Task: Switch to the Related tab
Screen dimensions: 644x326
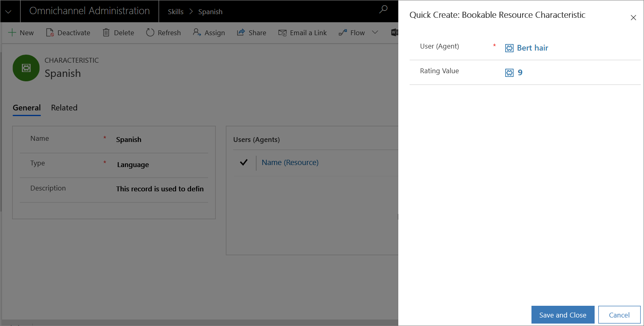Action: (64, 108)
